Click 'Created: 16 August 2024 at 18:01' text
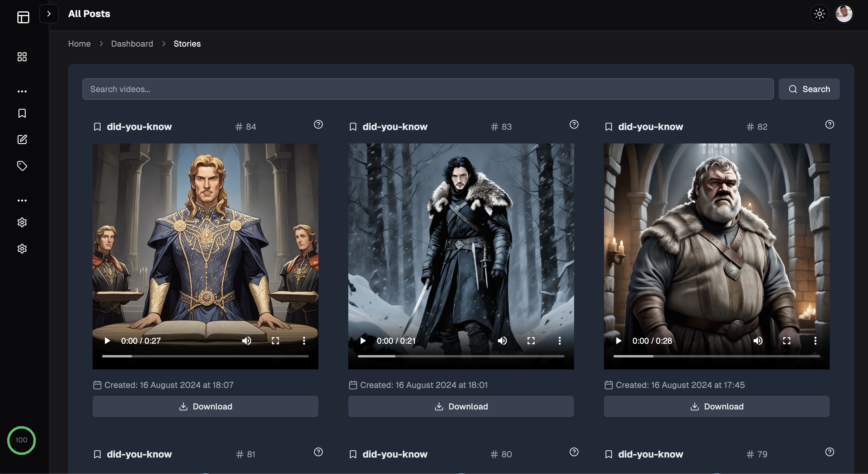Image resolution: width=868 pixels, height=474 pixels. tap(424, 385)
